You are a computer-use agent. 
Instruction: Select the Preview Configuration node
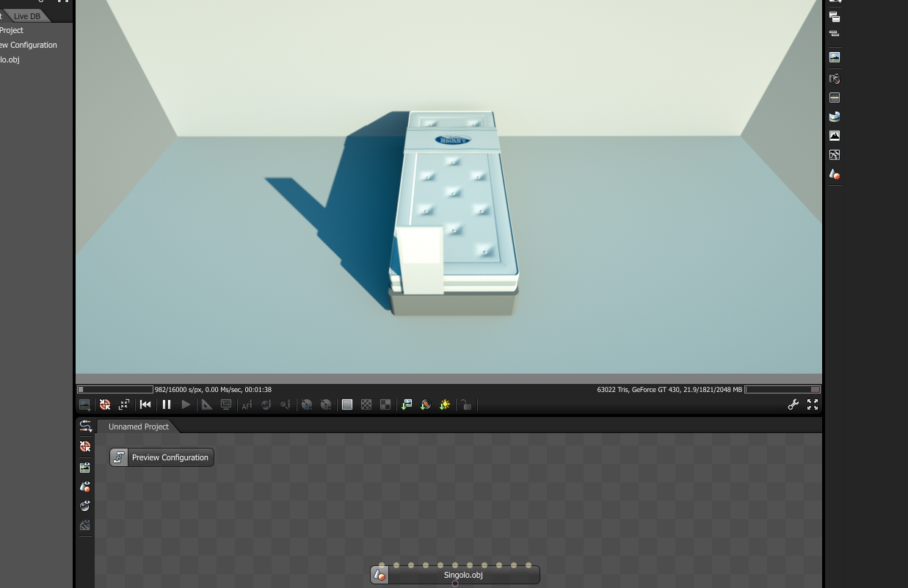(162, 457)
